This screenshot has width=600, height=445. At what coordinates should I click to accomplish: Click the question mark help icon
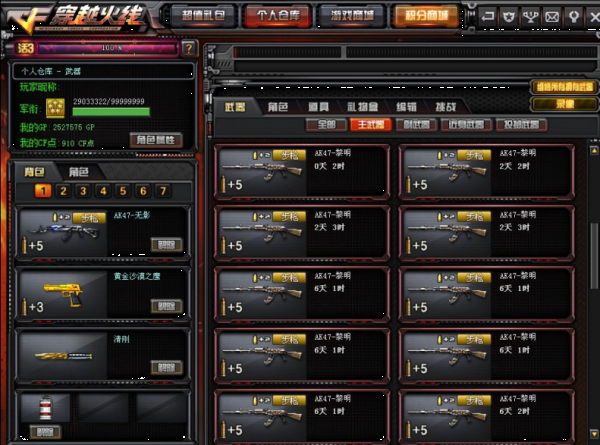pyautogui.click(x=189, y=49)
